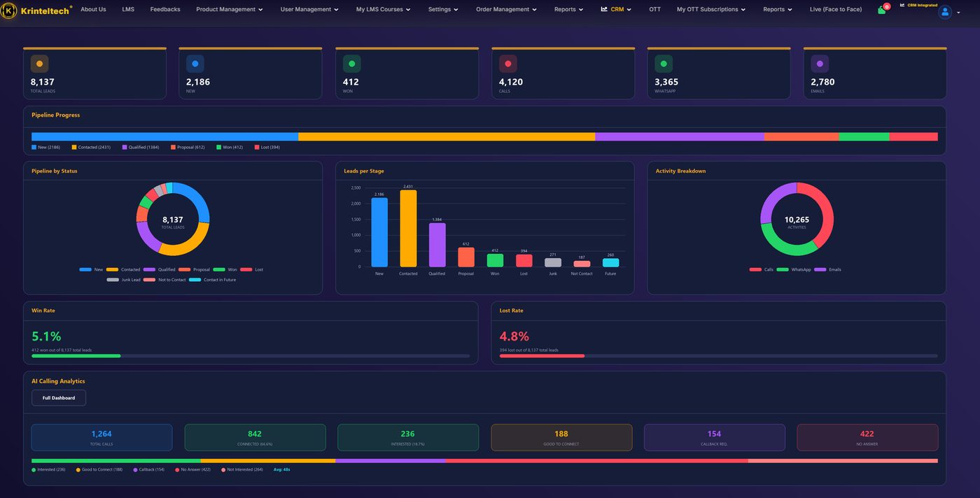Click Proposal (612) swatch in Pipeline Progress legend
The width and height of the screenshot is (980, 498).
pyautogui.click(x=173, y=148)
